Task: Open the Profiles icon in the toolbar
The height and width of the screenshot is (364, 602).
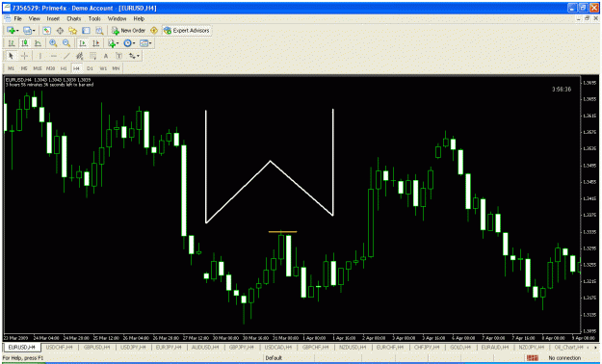Action: tap(27, 31)
